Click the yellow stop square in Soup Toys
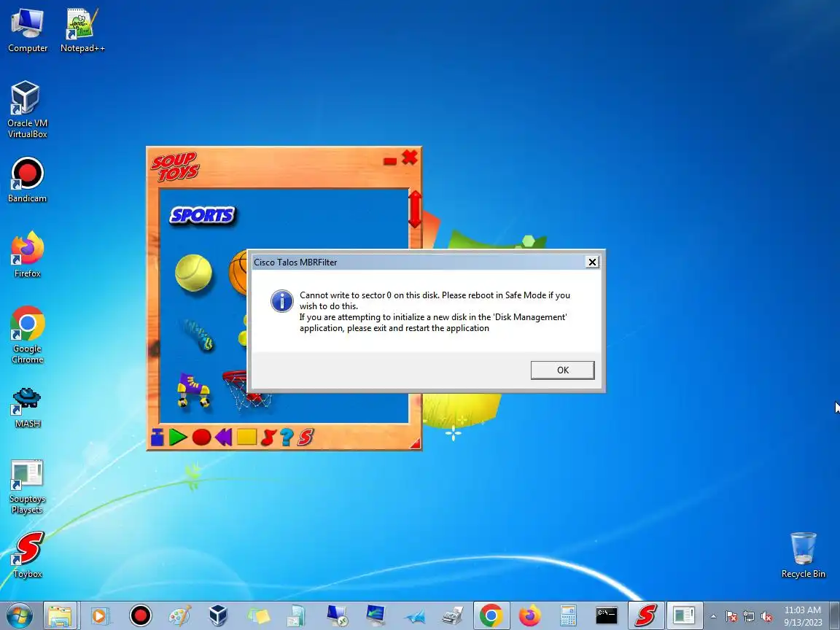Screen dimensions: 840x630 246,437
